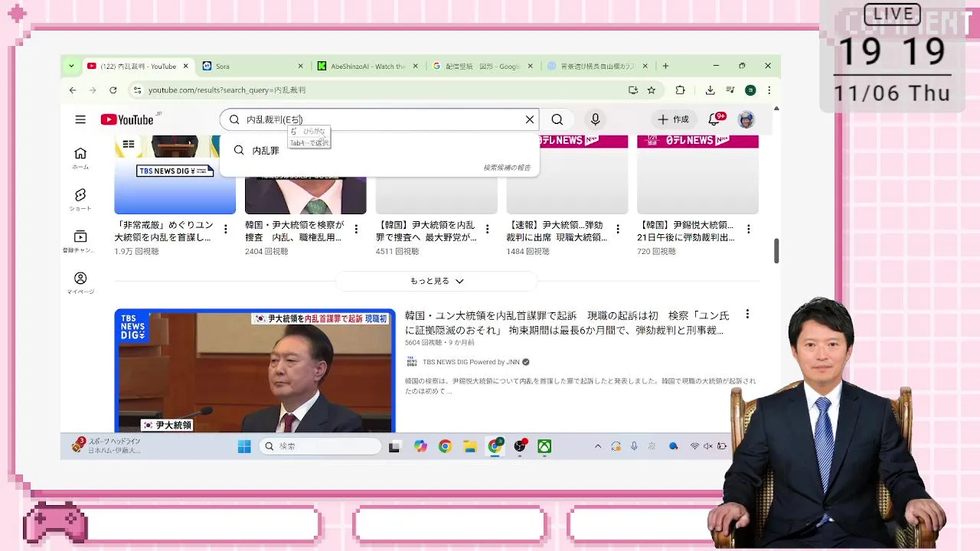Click the page vertical scrollbar thumb
This screenshot has width=980, height=551.
click(776, 251)
